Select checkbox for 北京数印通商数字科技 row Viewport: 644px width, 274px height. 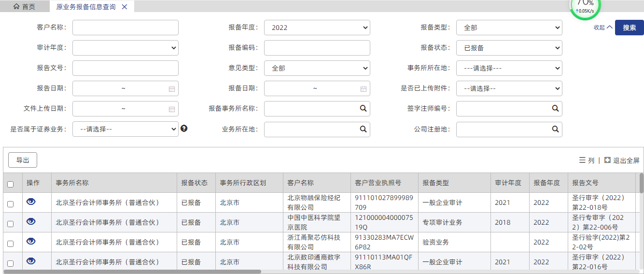(x=11, y=263)
